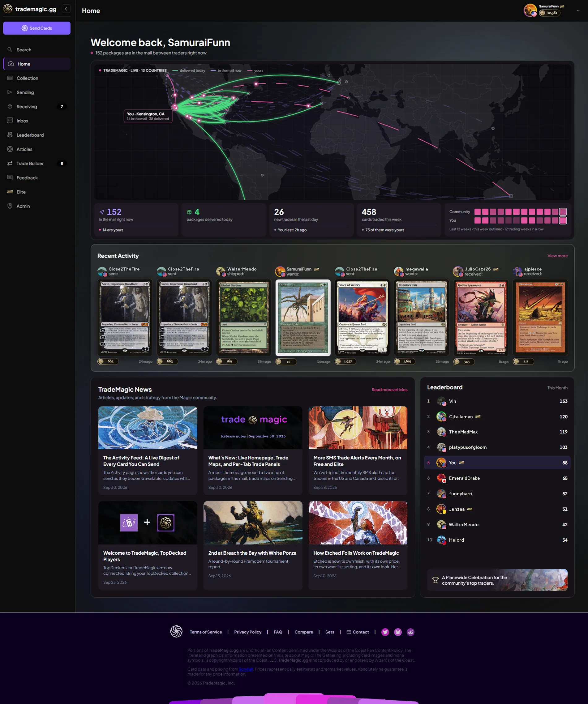Open the Sending page

pyautogui.click(x=37, y=92)
